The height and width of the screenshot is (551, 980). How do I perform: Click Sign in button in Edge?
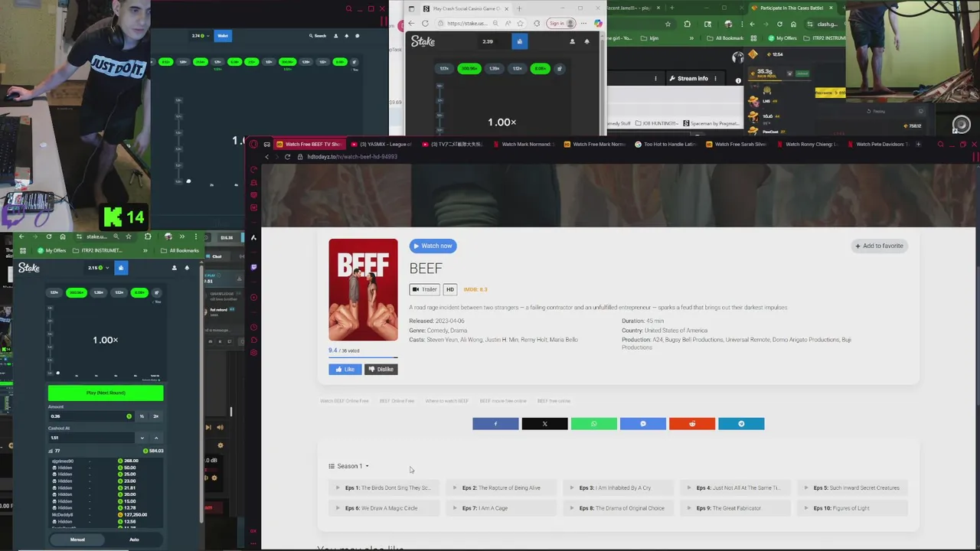point(560,23)
